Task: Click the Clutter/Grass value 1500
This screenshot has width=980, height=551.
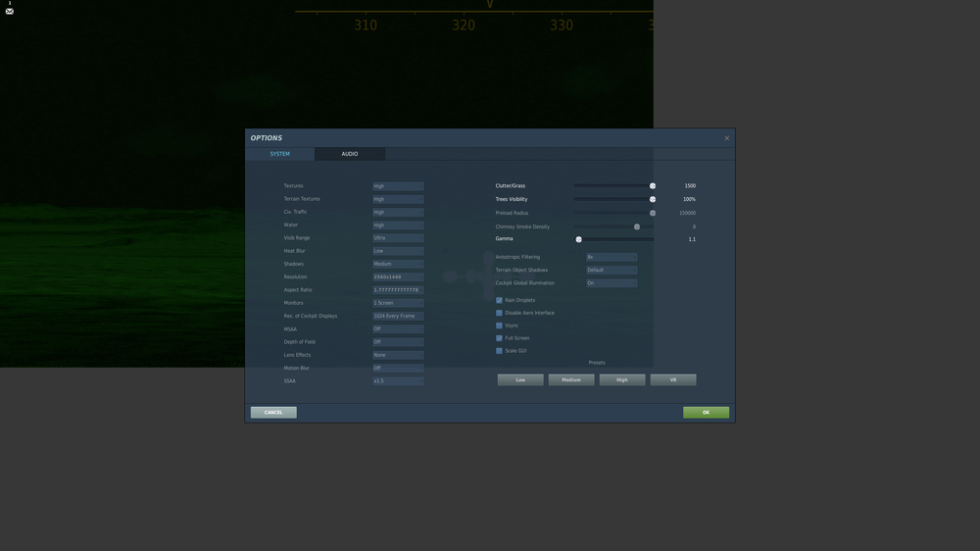Action: tap(690, 185)
